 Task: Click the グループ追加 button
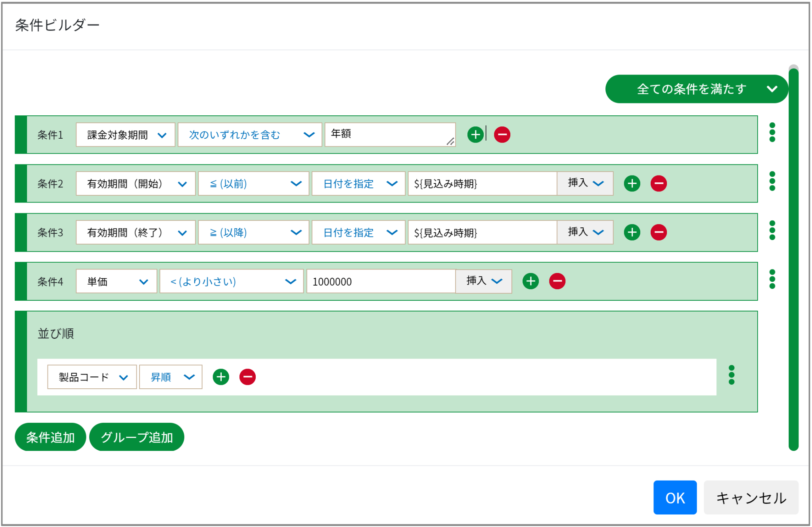click(137, 437)
